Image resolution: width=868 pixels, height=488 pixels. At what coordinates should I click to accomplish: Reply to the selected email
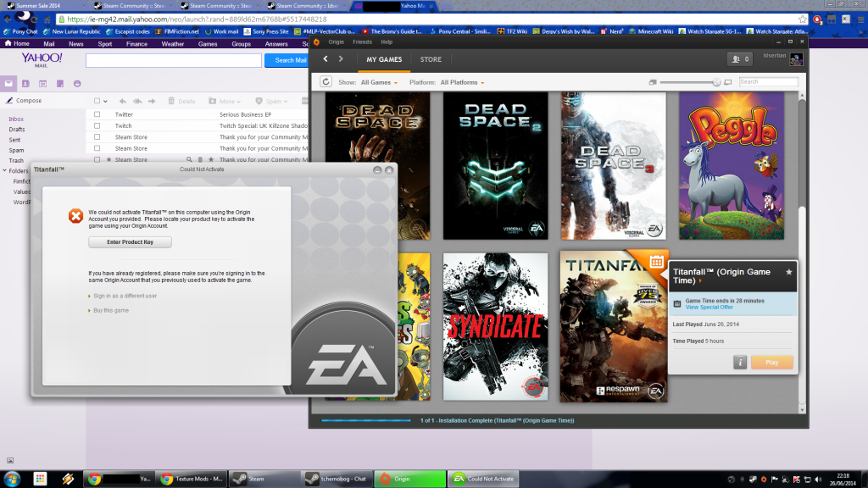tap(122, 102)
